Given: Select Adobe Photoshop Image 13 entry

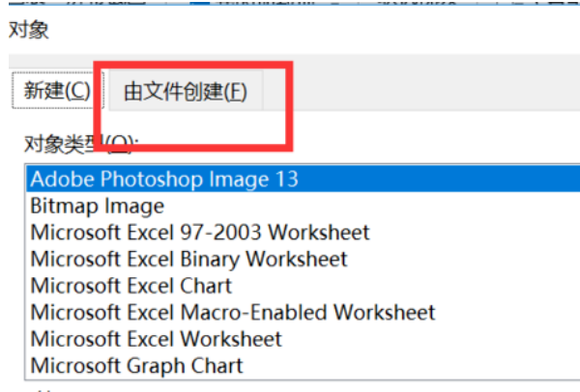Looking at the screenshot, I should tap(303, 179).
